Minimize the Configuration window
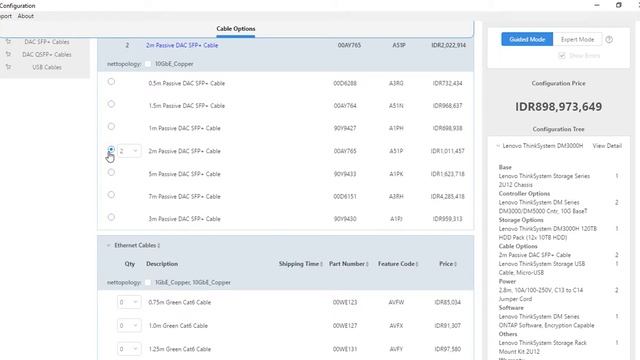This screenshot has width=640, height=360. click(x=597, y=5)
